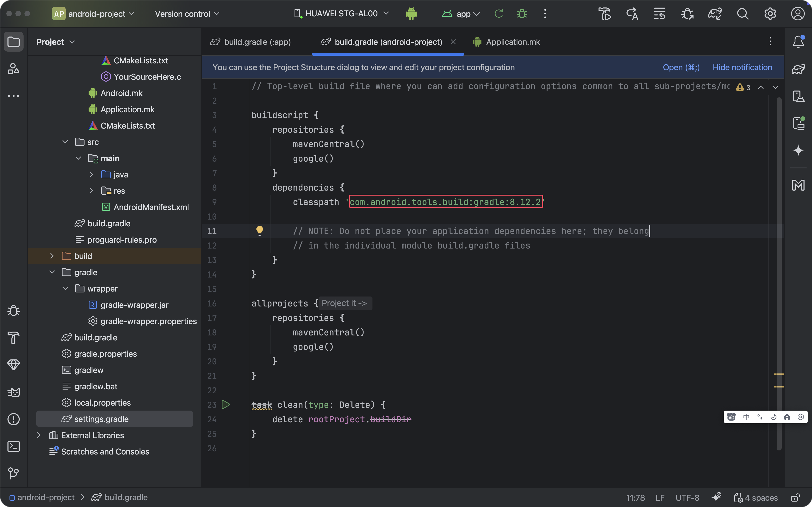
Task: Collapse the gradle folder node
Action: point(52,272)
